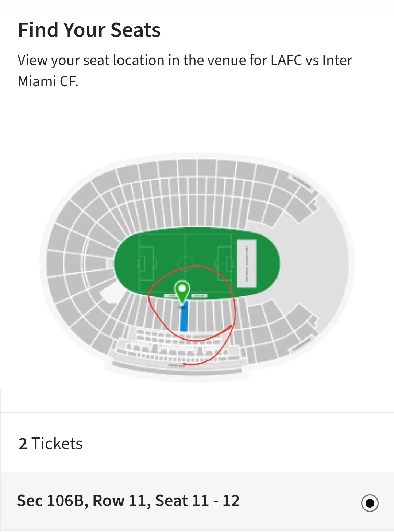Select the Sec 106B, Row 11 seat row text

(x=128, y=501)
